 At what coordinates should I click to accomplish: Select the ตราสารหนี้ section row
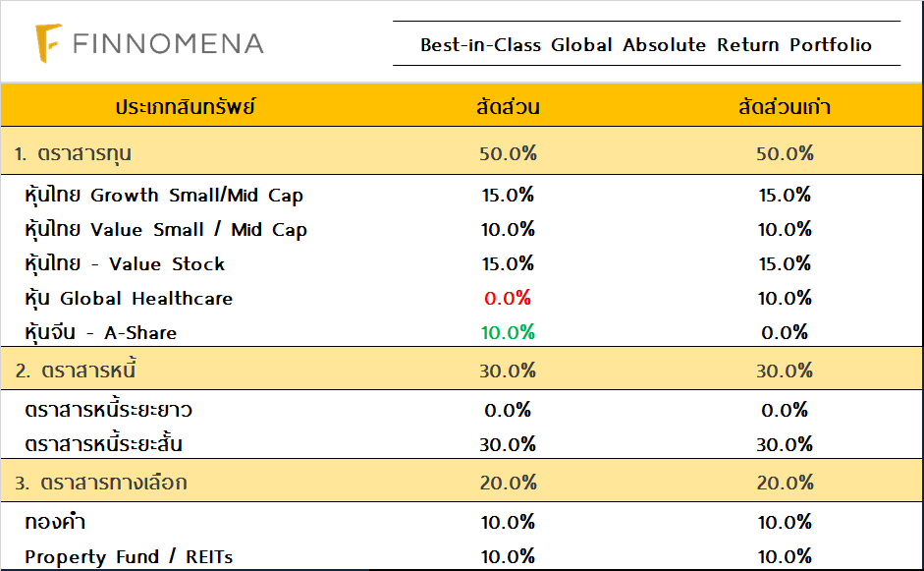75,371
